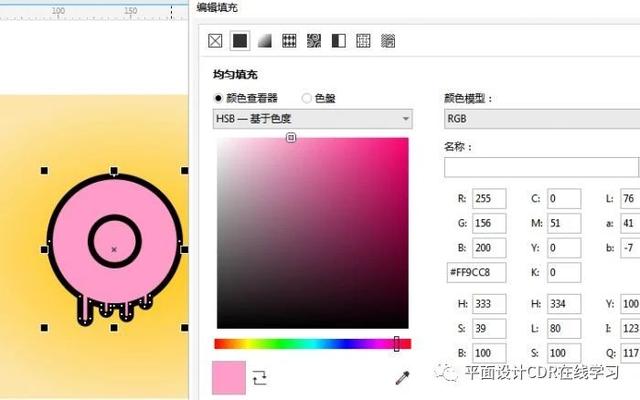
Task: Click the HLS H field 334
Action: coord(564,304)
